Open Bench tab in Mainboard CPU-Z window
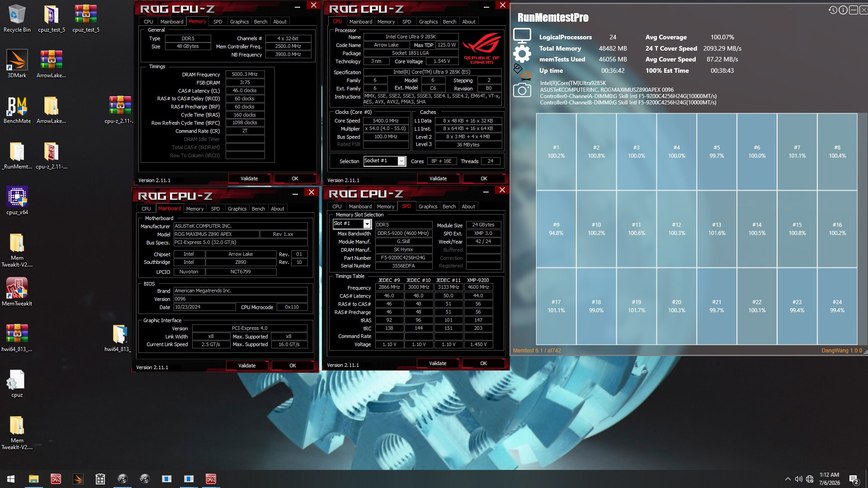The image size is (868, 488). pos(258,209)
